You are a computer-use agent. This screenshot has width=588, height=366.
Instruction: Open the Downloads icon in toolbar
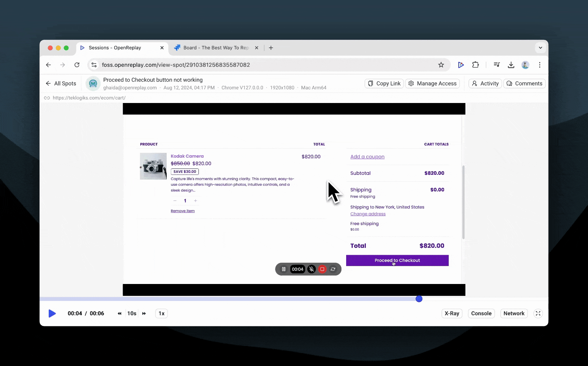click(511, 65)
